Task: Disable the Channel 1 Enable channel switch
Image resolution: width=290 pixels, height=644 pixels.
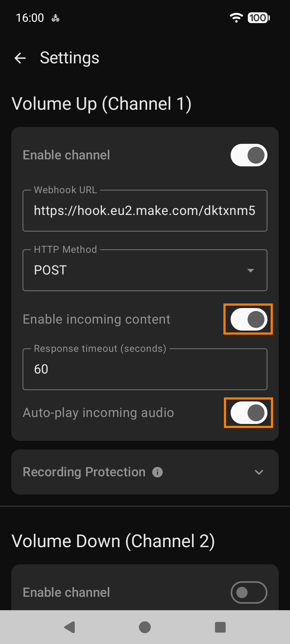Action: tap(249, 155)
